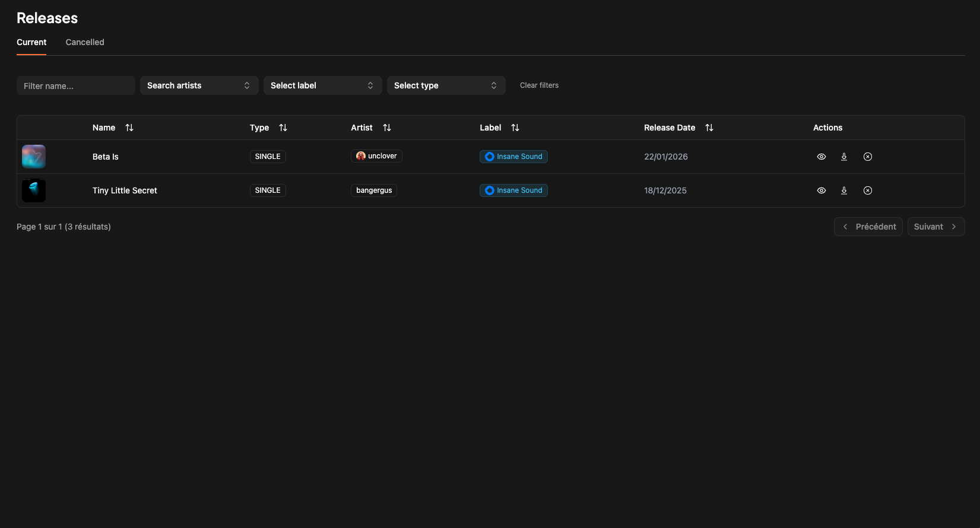Clear all active filters
This screenshot has height=528, width=980.
click(x=539, y=85)
